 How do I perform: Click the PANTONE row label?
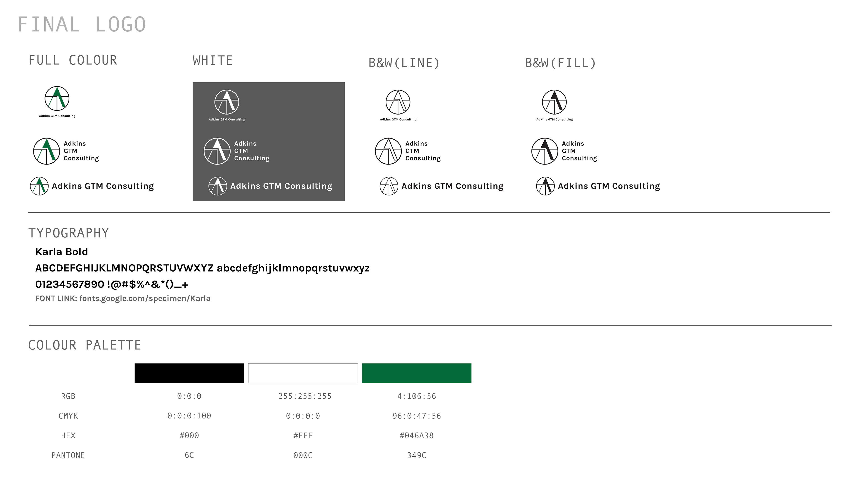pyautogui.click(x=68, y=456)
